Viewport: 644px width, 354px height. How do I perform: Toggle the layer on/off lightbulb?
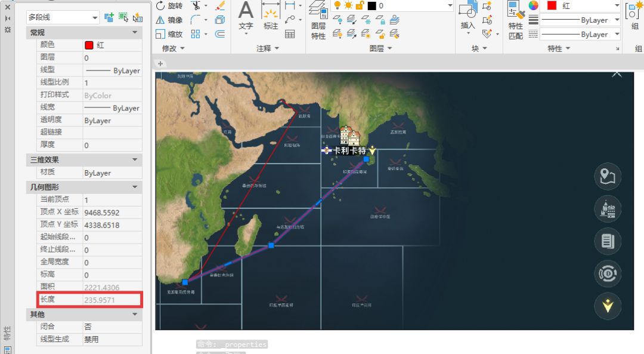[337, 5]
